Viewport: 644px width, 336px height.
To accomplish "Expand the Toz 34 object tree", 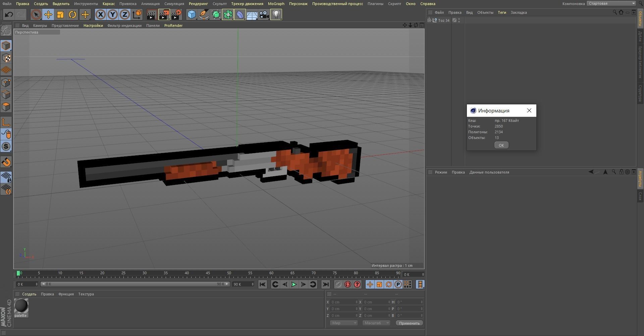I will click(x=429, y=20).
